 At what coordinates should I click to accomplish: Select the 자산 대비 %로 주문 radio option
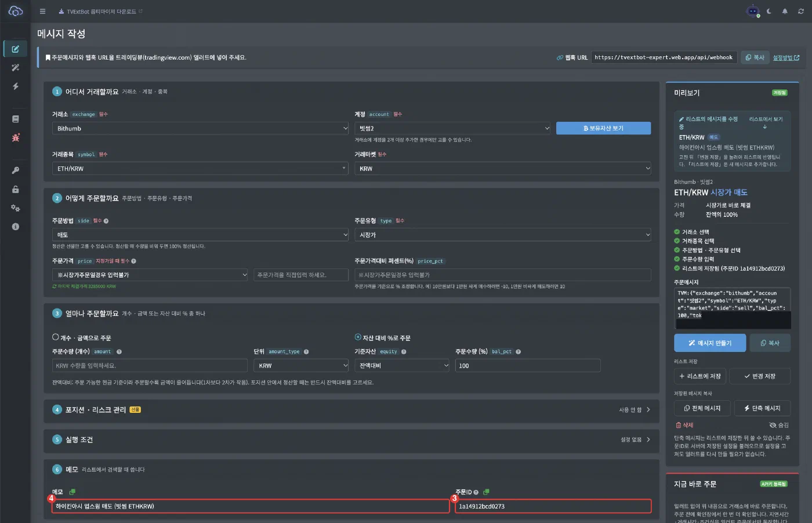pos(358,337)
